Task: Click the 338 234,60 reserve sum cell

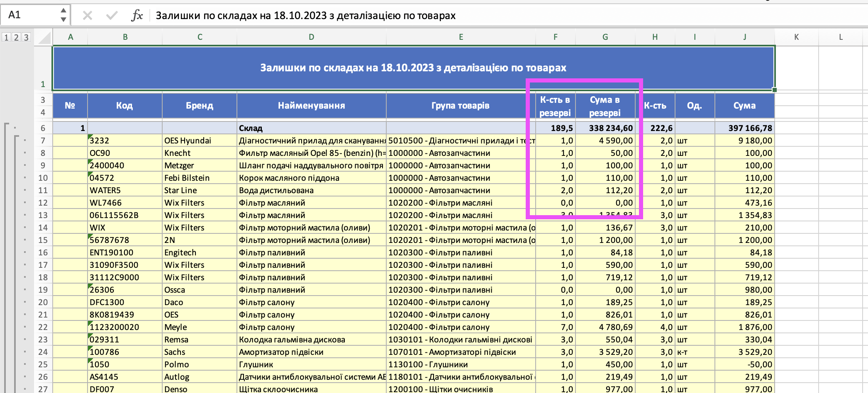Action: [x=605, y=128]
